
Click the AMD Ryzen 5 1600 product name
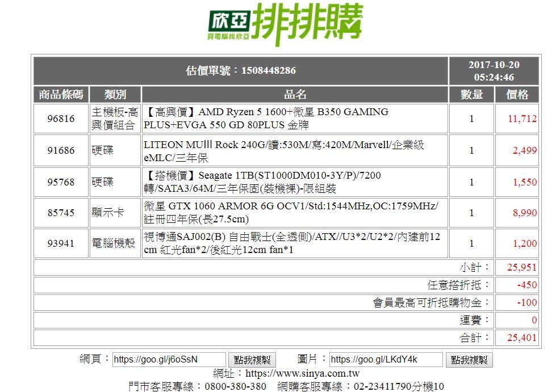[266, 119]
